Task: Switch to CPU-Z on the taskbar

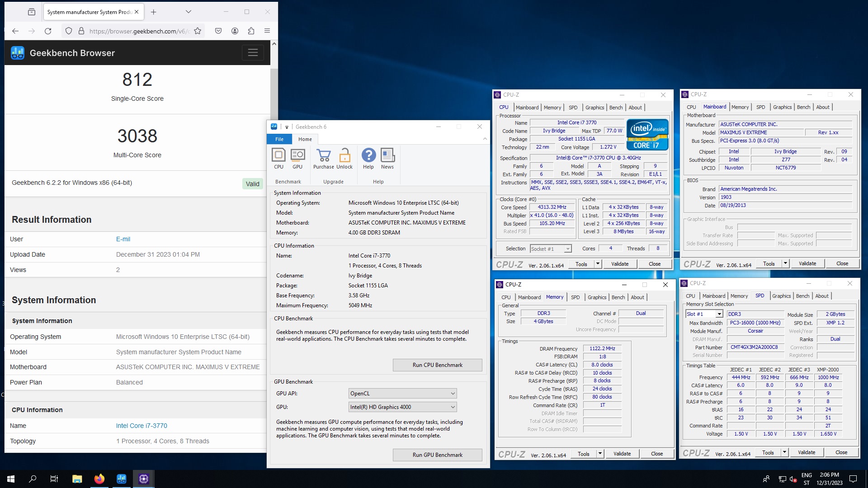Action: click(x=144, y=479)
